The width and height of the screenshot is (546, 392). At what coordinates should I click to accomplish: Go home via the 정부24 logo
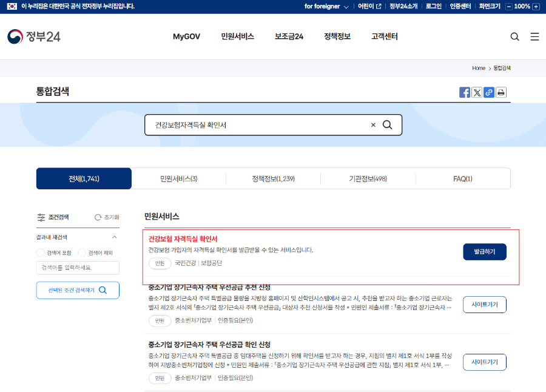[33, 35]
